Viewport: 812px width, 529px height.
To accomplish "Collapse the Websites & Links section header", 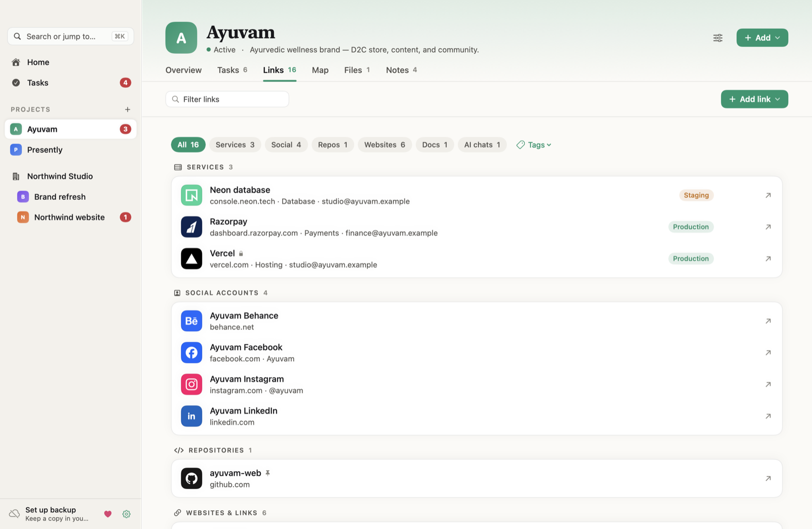I will [x=220, y=513].
